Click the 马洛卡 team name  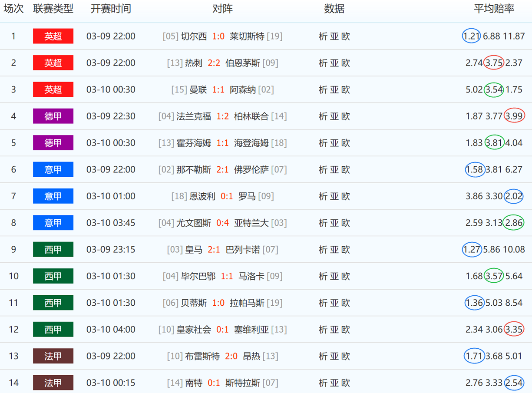tap(251, 276)
